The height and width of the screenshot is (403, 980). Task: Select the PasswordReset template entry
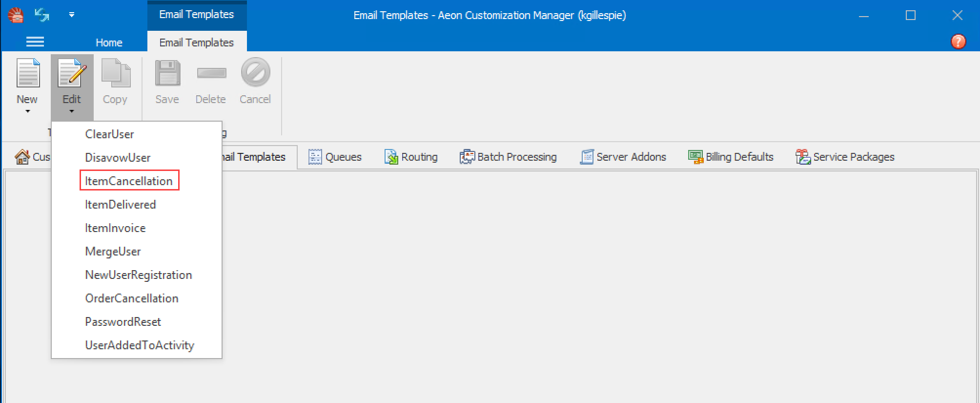pyautogui.click(x=123, y=321)
